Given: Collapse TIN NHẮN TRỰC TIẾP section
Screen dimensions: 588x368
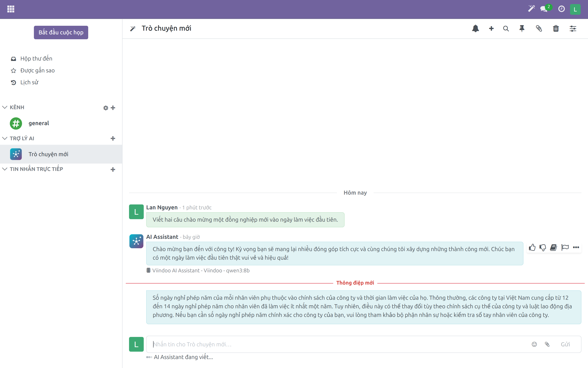Looking at the screenshot, I should point(5,169).
